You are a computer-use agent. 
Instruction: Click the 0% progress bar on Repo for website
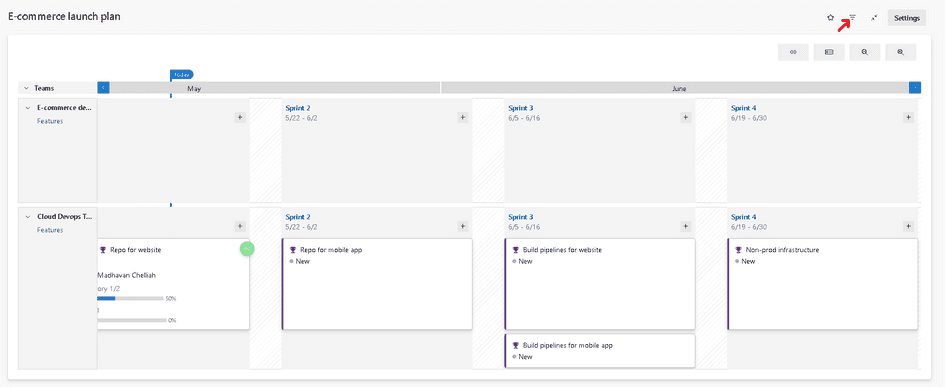tap(132, 320)
